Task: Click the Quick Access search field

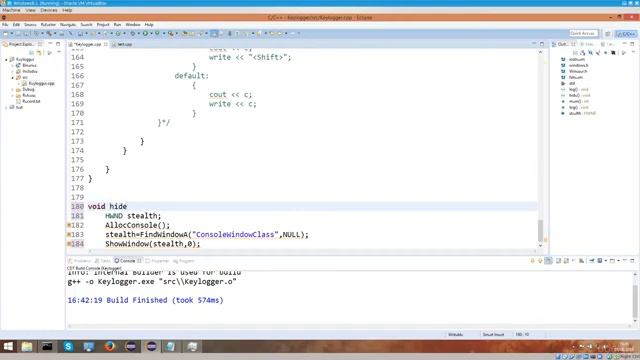Action: (583, 33)
